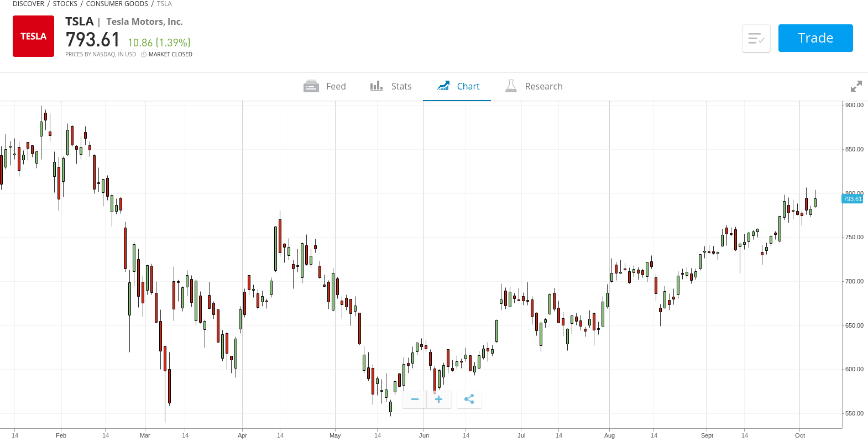Open CONSUMER GOODS breadcrumb
The image size is (868, 442).
(x=117, y=4)
